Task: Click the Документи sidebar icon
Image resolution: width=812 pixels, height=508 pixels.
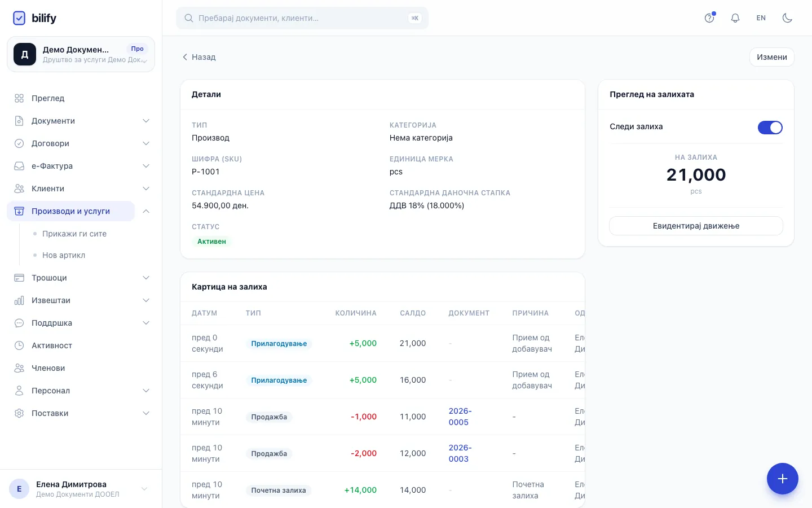Action: (x=19, y=121)
